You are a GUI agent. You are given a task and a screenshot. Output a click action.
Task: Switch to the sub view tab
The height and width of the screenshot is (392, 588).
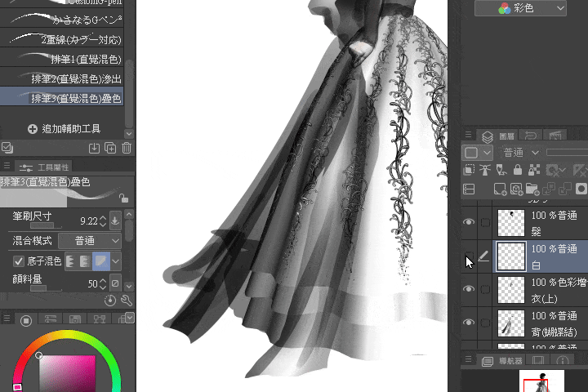coord(537,360)
